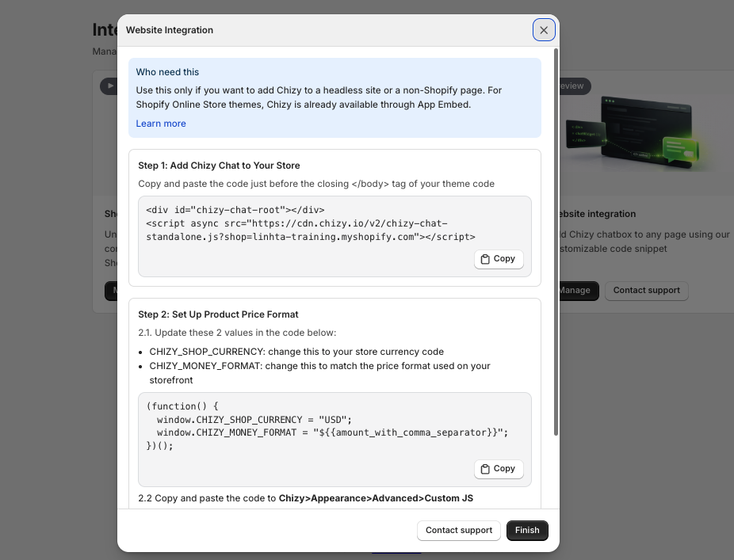This screenshot has height=560, width=734.
Task: Click the play icon behind the dialog
Action: tap(110, 86)
